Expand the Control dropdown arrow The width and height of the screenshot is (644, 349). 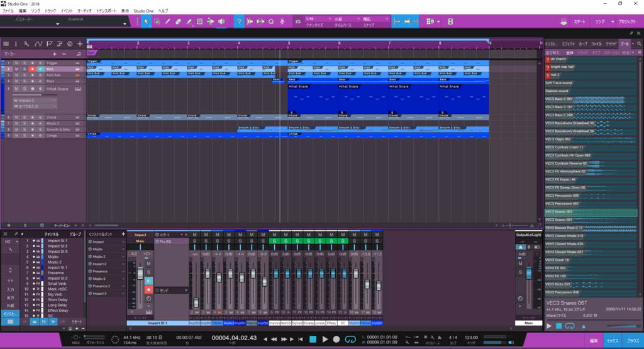pyautogui.click(x=125, y=25)
